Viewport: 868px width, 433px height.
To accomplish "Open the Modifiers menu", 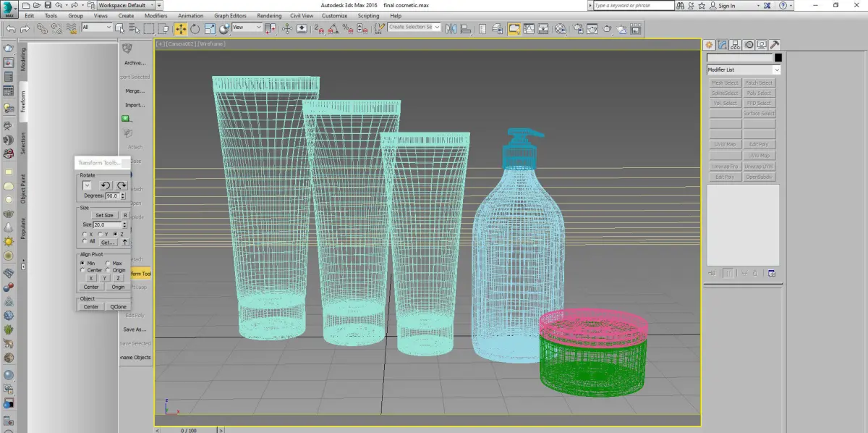I will click(156, 15).
